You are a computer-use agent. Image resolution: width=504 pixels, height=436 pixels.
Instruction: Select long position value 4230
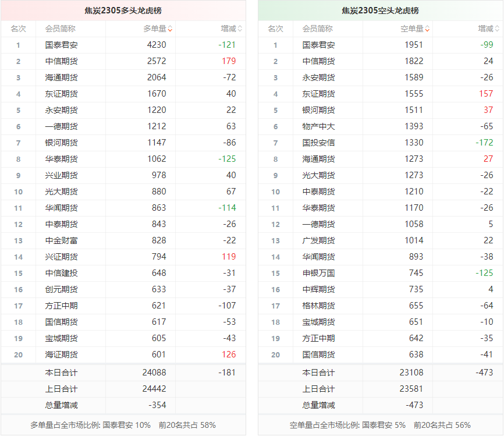157,45
